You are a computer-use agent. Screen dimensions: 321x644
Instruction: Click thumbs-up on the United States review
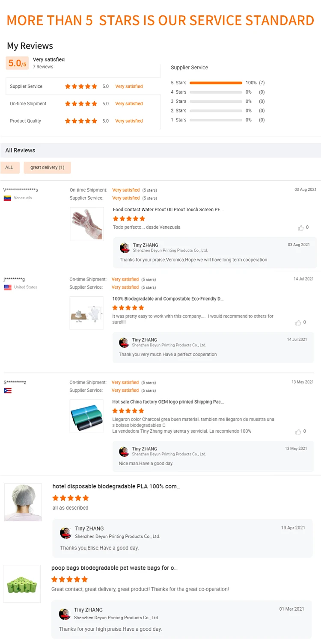click(298, 322)
